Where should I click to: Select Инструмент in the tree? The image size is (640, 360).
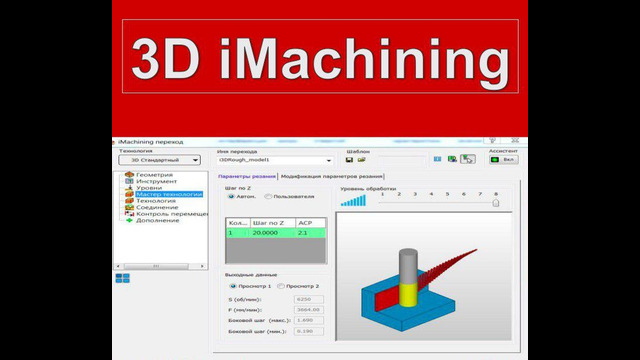[x=156, y=181]
